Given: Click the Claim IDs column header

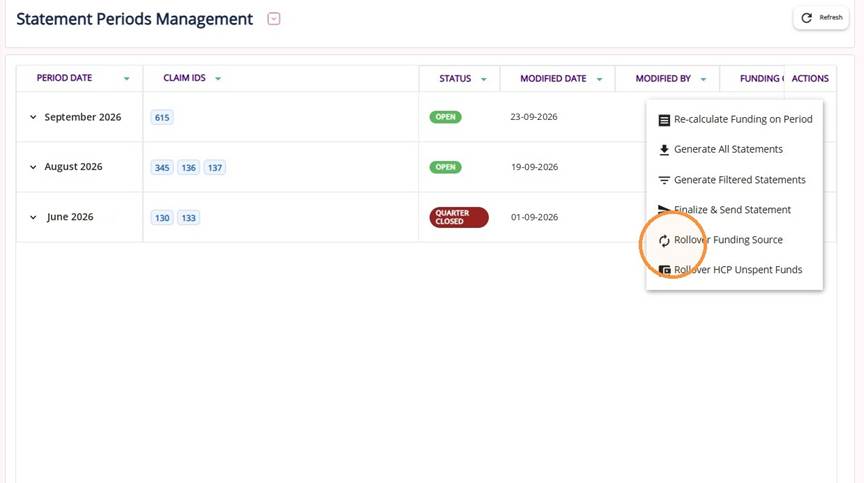Looking at the screenshot, I should pos(185,78).
